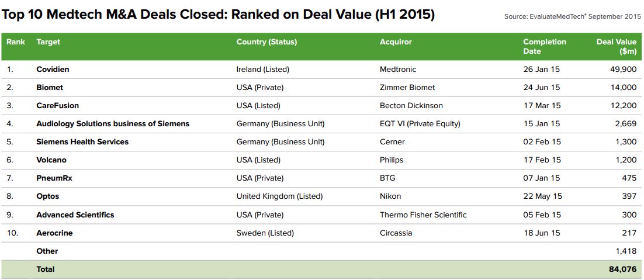
Task: Select the CareFusion row target
Action: (x=57, y=106)
